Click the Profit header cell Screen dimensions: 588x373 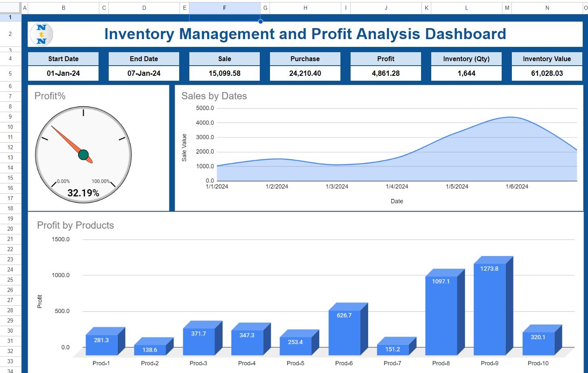tap(386, 59)
